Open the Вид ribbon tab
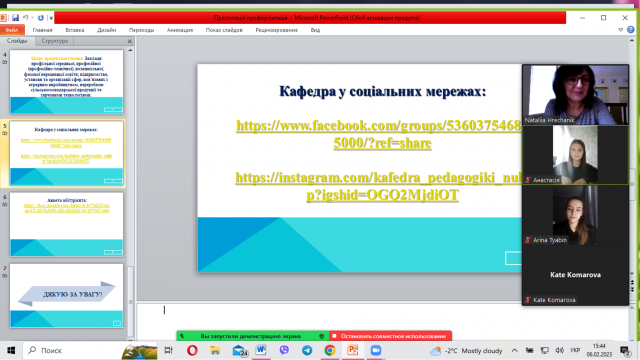The image size is (640, 360). pyautogui.click(x=315, y=30)
